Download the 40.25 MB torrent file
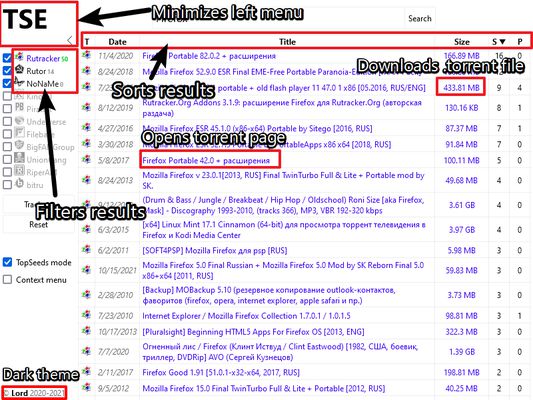Screen dimensions: 533x400 (x=461, y=388)
